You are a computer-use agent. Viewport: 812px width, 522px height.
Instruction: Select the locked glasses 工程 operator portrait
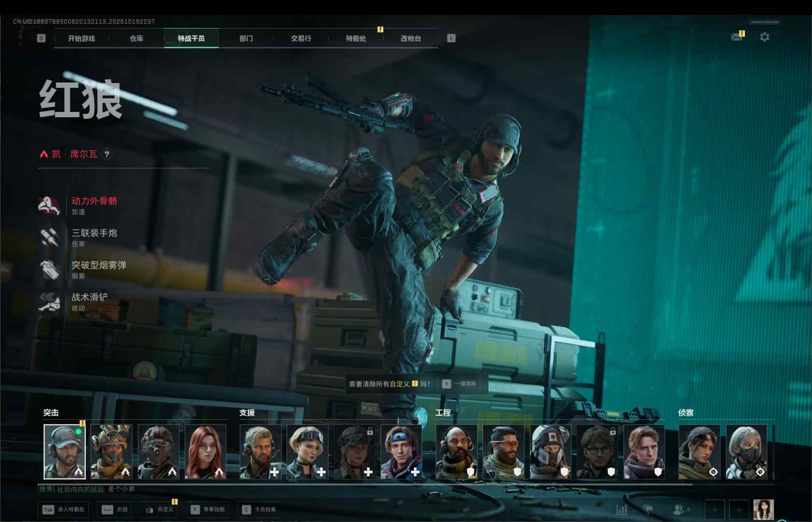[x=598, y=452]
